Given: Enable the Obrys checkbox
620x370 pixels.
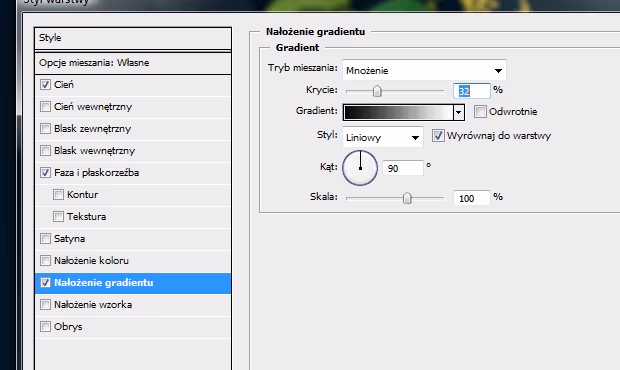Looking at the screenshot, I should (x=45, y=327).
